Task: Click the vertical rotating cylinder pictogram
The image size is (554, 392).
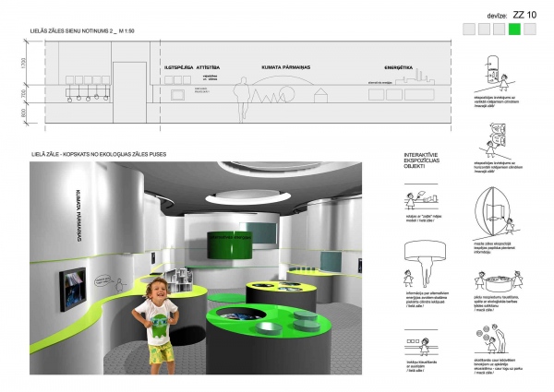Action: coord(493,74)
